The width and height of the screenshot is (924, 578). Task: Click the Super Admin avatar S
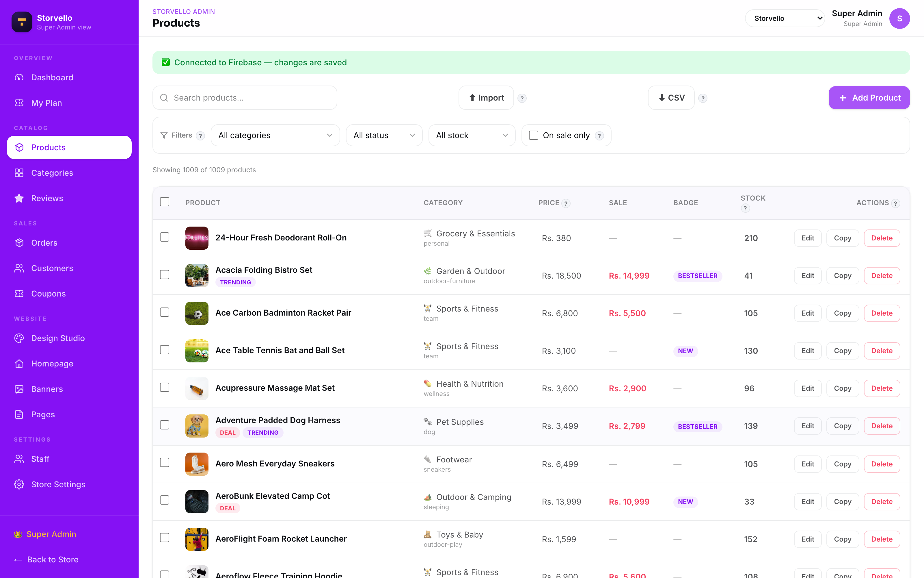click(x=899, y=18)
